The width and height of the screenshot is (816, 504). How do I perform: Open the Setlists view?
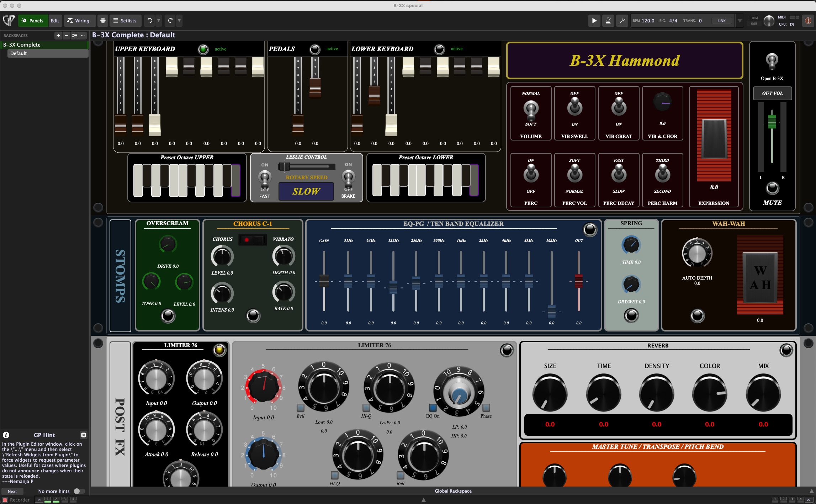pyautogui.click(x=125, y=21)
